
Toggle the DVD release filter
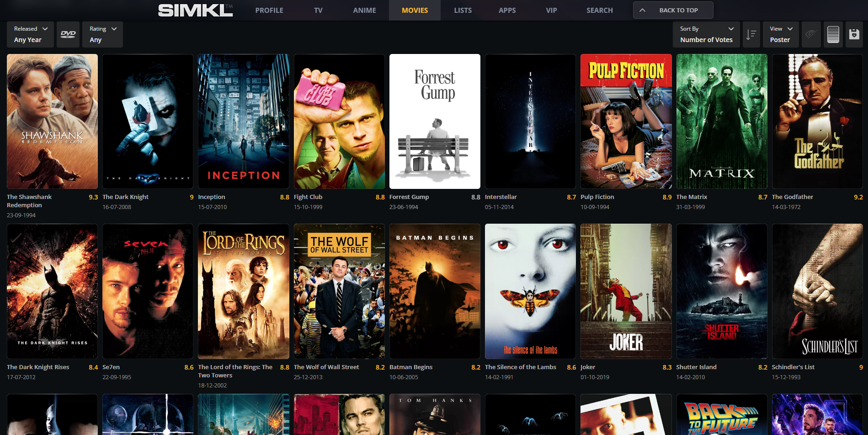(68, 34)
